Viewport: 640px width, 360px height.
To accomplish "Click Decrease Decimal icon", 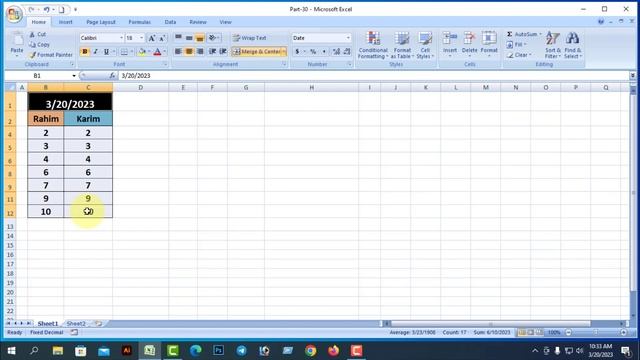I will [347, 52].
